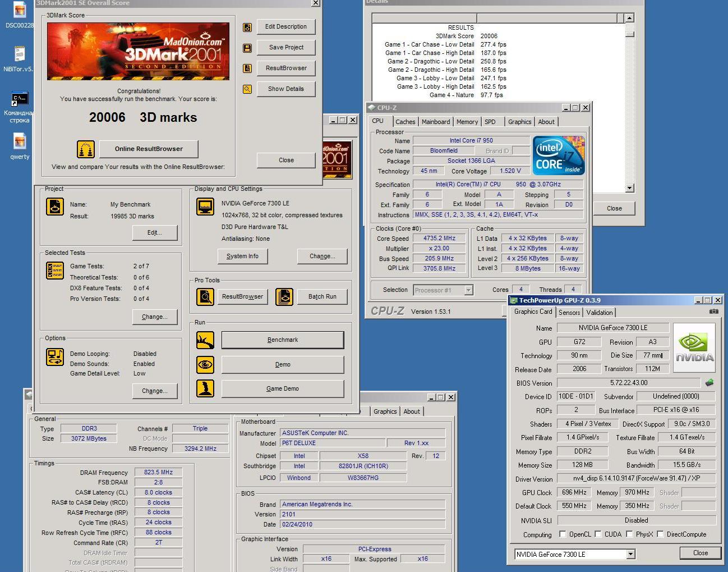Click the NVIDIA logo in GPU-Z
Screen dimensions: 728x572
pos(694,347)
